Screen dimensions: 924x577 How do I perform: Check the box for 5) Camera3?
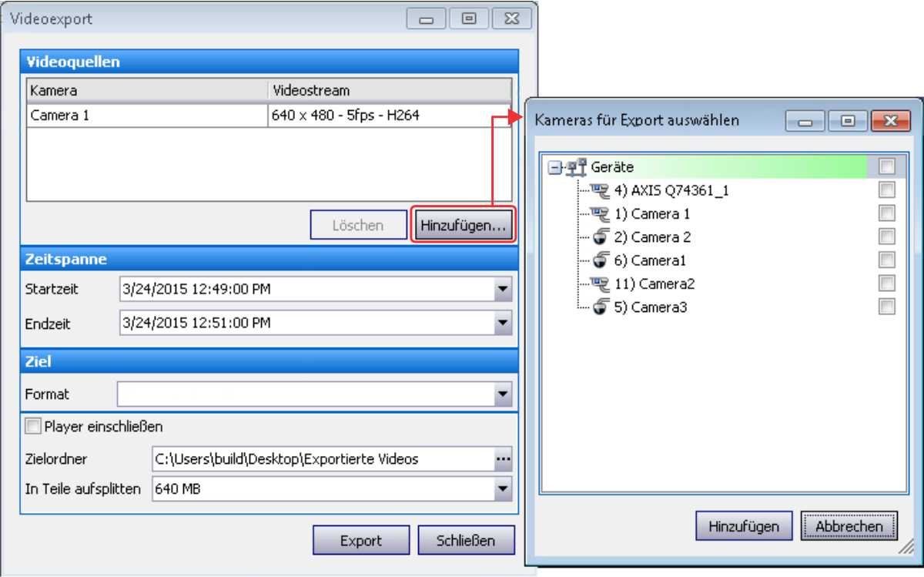coord(887,307)
